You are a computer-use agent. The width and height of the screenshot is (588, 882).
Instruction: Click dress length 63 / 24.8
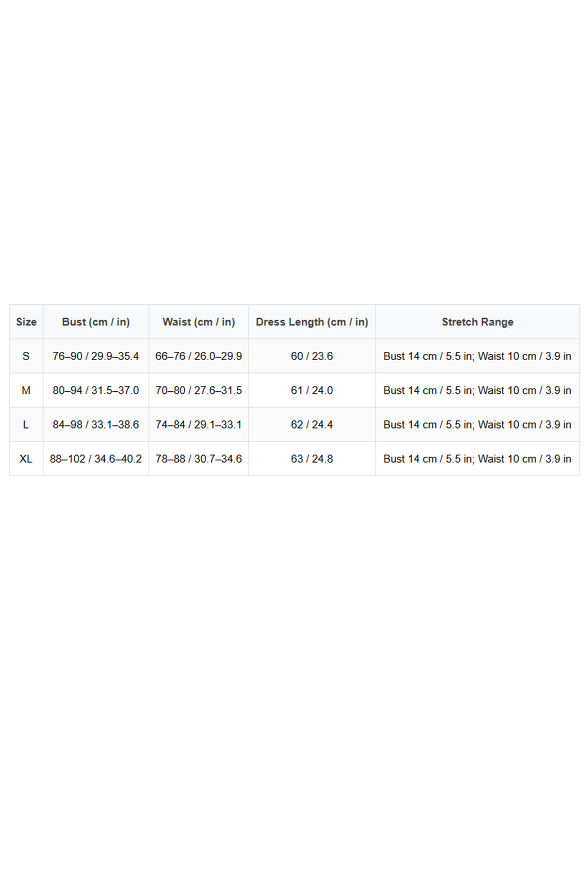tap(312, 459)
